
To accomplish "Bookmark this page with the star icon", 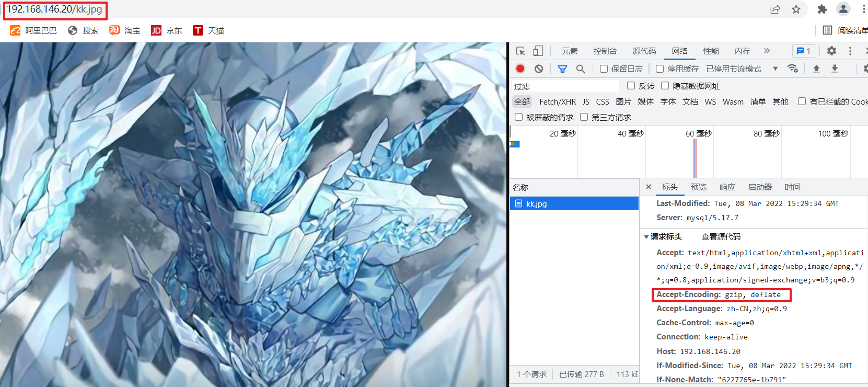I will click(796, 9).
